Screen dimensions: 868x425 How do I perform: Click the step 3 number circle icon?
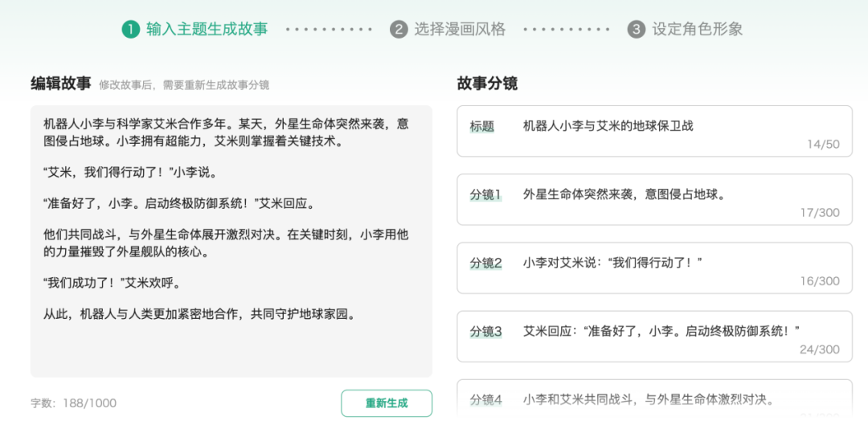coord(637,30)
